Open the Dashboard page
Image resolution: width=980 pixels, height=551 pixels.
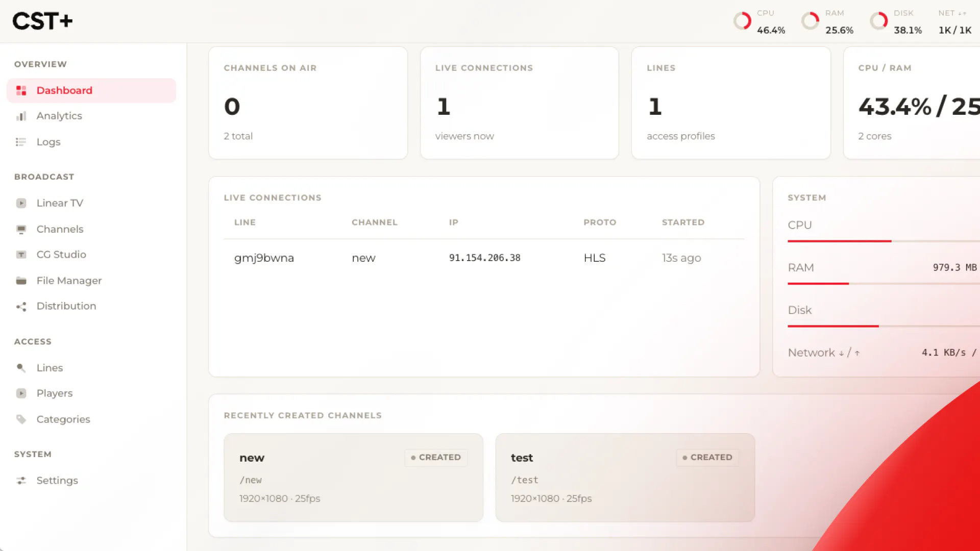(x=91, y=90)
